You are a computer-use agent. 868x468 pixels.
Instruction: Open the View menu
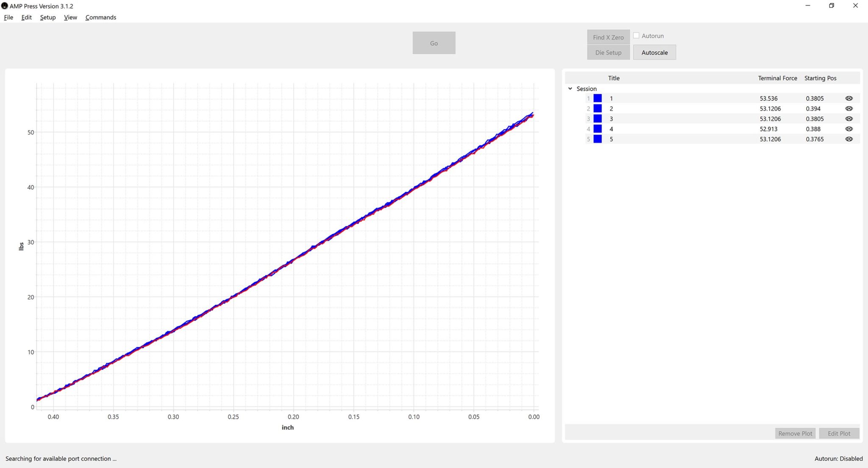pos(70,17)
